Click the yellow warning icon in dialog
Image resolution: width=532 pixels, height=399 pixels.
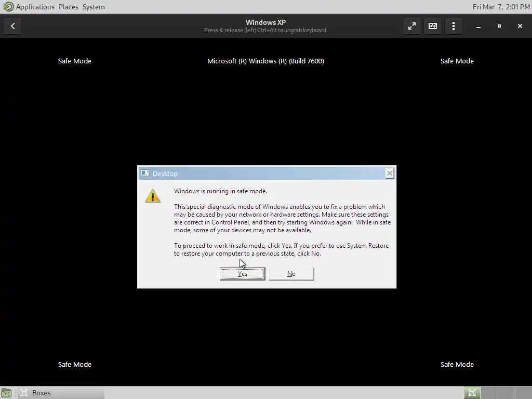coord(153,196)
